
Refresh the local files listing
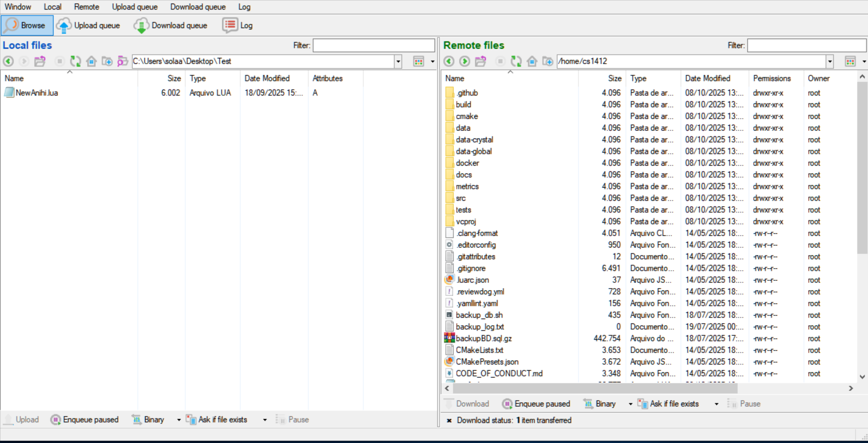pyautogui.click(x=75, y=61)
